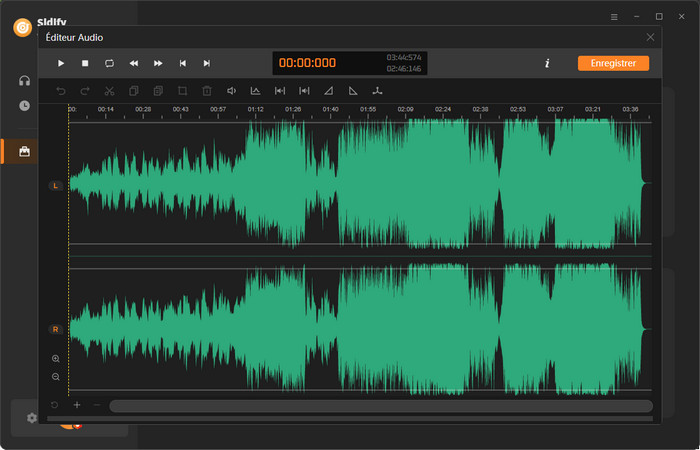Toggle the right channel R button
The image size is (700, 450).
pos(55,329)
